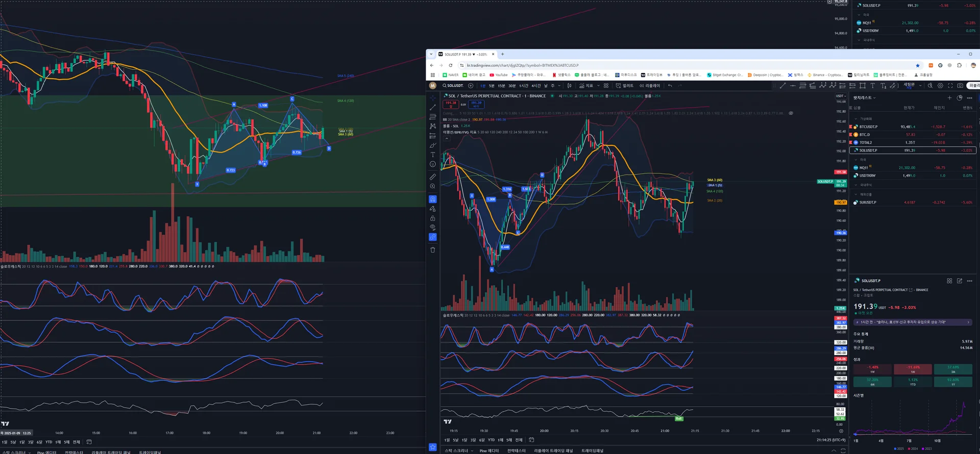This screenshot has height=454, width=980.
Task: Click the 21:14:25 (UTC+9) timezone button
Action: (x=831, y=440)
